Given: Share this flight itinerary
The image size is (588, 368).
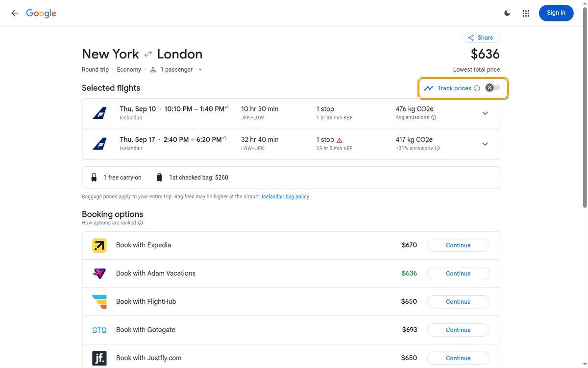Looking at the screenshot, I should coord(481,38).
